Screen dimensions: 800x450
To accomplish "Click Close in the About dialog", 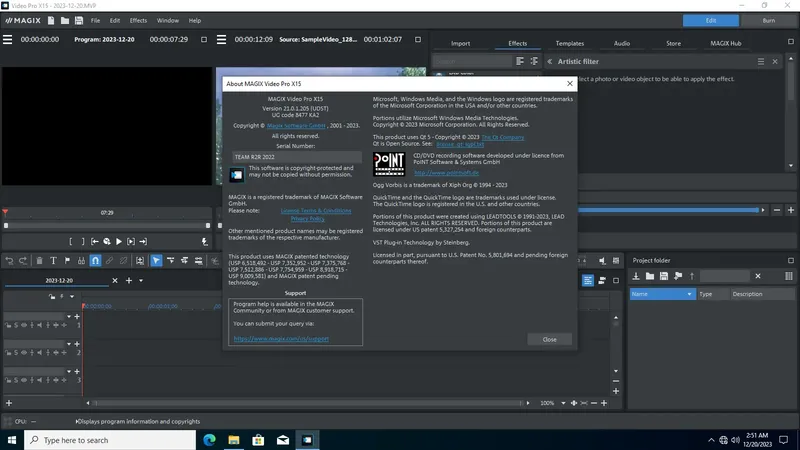I will 549,339.
